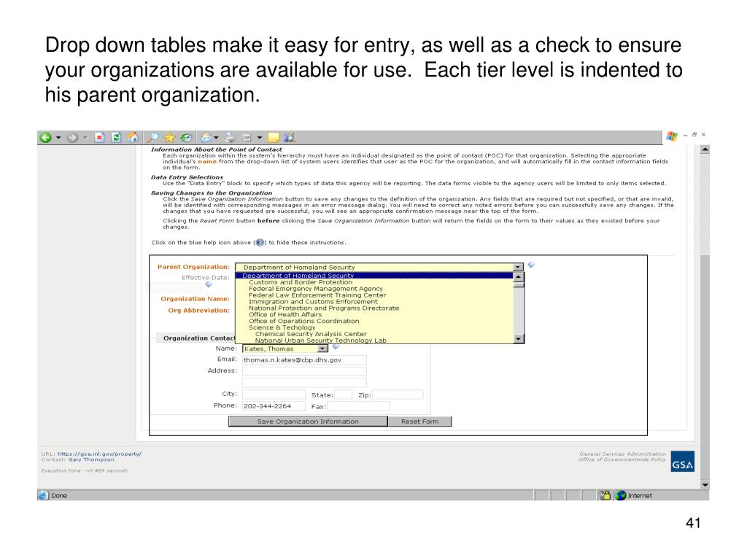This screenshot has width=747, height=560.
Task: Click dropdown list scroll down arrow
Action: (519, 338)
